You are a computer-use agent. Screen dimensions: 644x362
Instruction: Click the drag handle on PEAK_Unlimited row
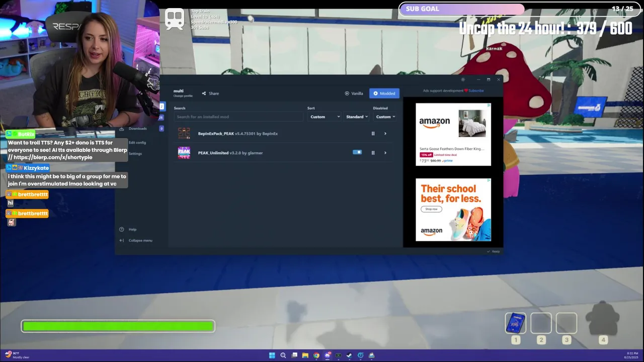(x=373, y=153)
